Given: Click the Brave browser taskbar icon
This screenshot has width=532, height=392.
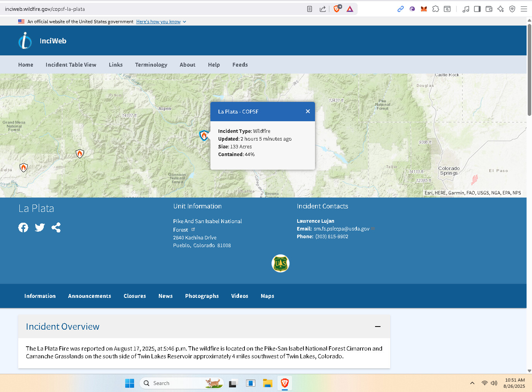Looking at the screenshot, I should 285,383.
